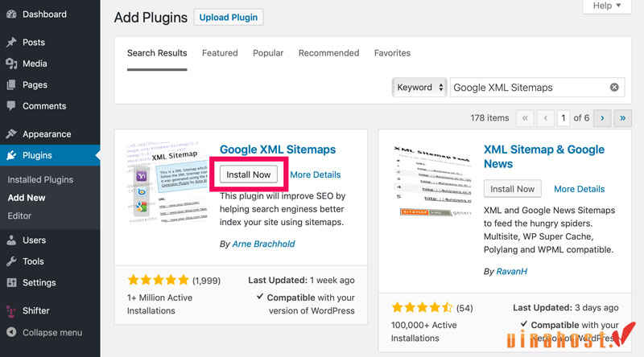Image resolution: width=644 pixels, height=357 pixels.
Task: Click the current page number field
Action: pyautogui.click(x=563, y=118)
